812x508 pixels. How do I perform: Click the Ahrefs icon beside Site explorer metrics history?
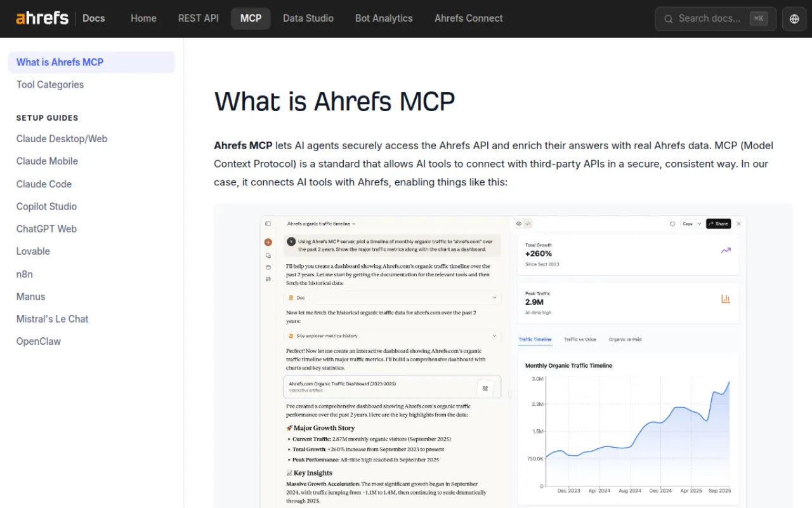[x=291, y=336]
